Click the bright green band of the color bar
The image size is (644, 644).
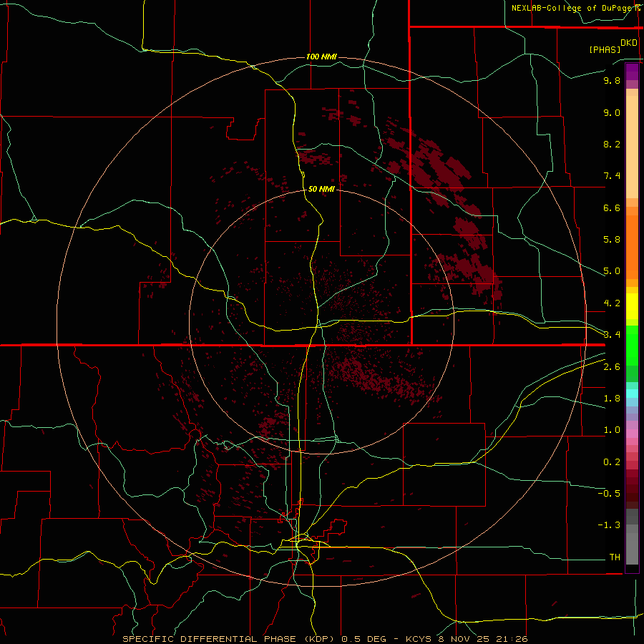tap(632, 346)
